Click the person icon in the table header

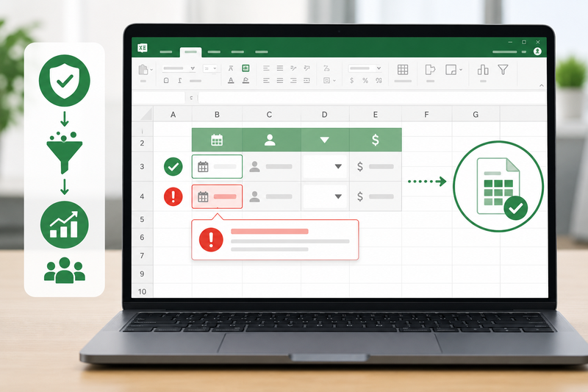click(x=270, y=140)
